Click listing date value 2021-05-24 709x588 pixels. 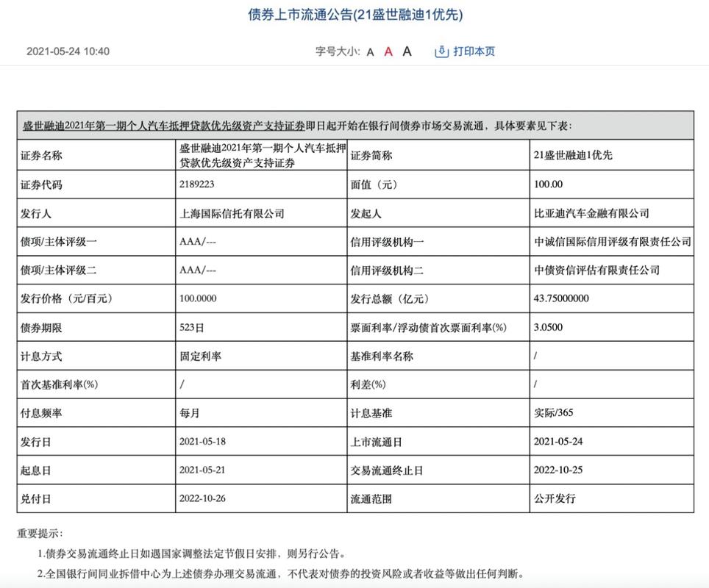558,442
